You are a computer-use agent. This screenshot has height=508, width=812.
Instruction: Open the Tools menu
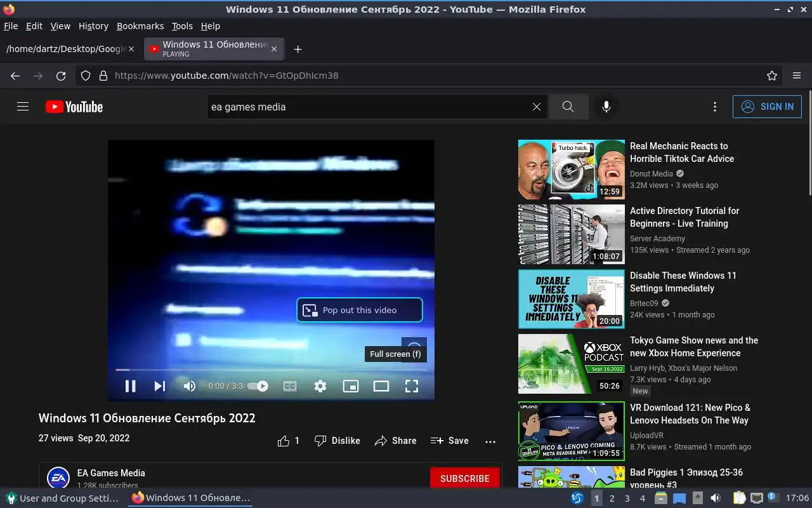coord(182,26)
